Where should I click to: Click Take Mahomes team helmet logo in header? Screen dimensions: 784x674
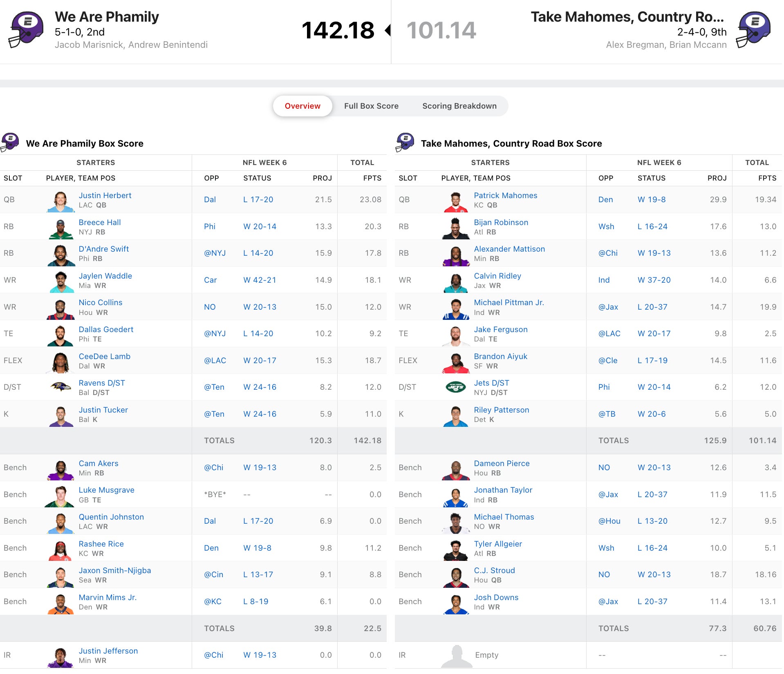[x=753, y=29]
